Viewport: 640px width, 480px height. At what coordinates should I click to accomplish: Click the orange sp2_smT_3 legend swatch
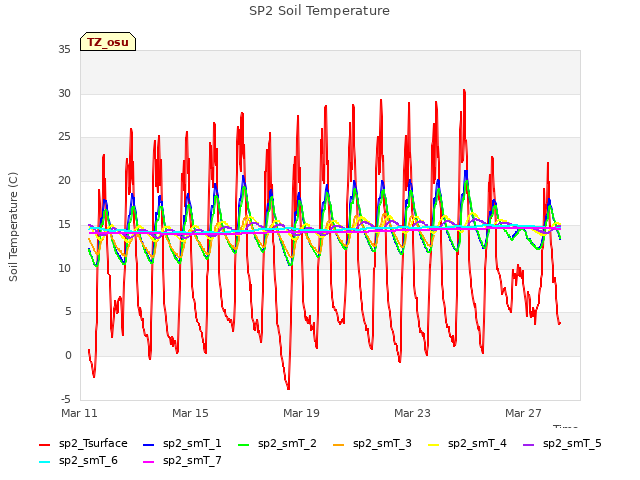(339, 445)
